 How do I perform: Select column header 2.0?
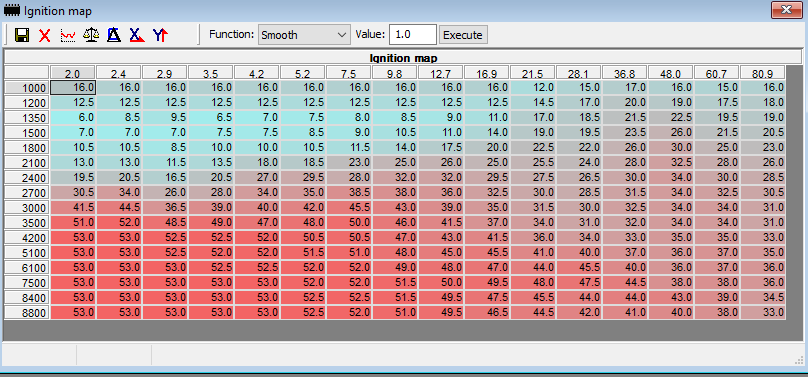73,73
